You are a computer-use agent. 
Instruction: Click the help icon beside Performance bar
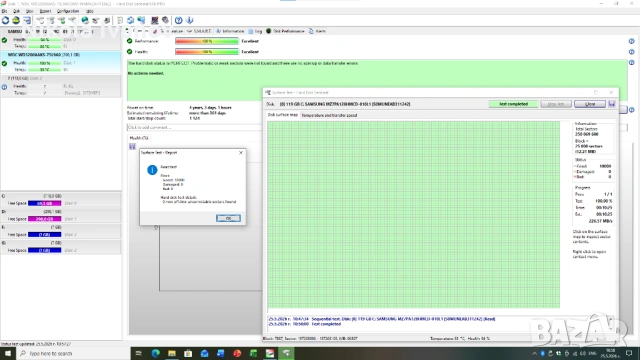point(631,41)
